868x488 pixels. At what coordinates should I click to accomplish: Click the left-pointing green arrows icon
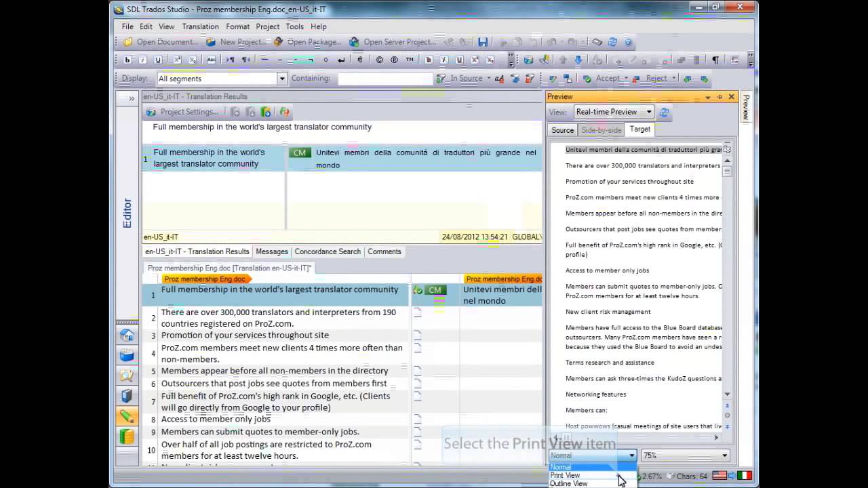tap(688, 79)
